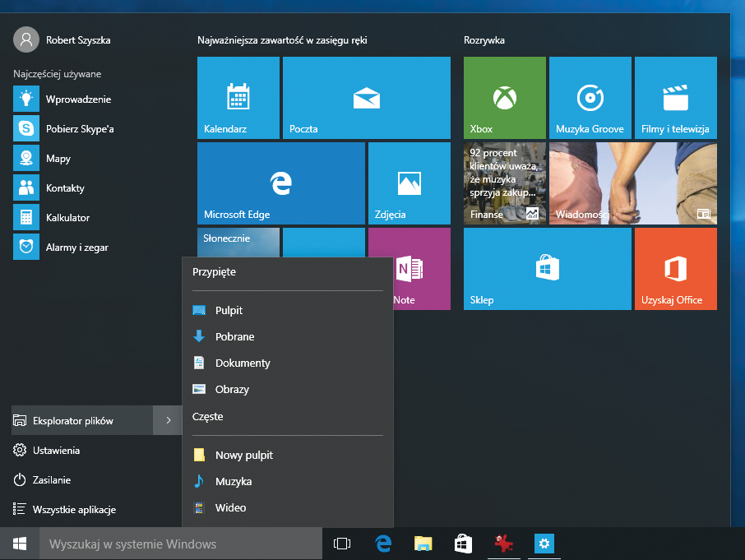Open Filmy i telewizja
Viewport: 745px width, 560px height.
pyautogui.click(x=675, y=97)
